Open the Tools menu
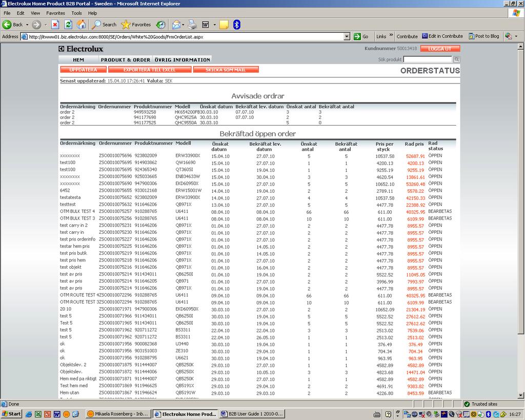Image resolution: width=525 pixels, height=420 pixels. click(x=76, y=13)
